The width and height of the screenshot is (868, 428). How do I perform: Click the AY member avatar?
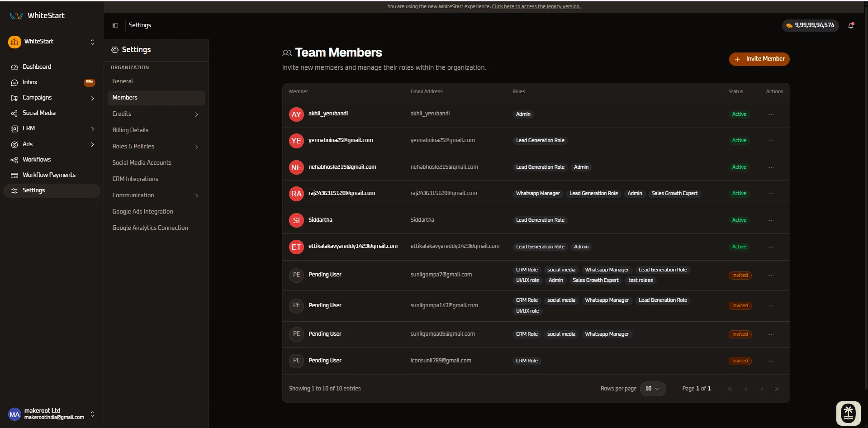pyautogui.click(x=296, y=114)
